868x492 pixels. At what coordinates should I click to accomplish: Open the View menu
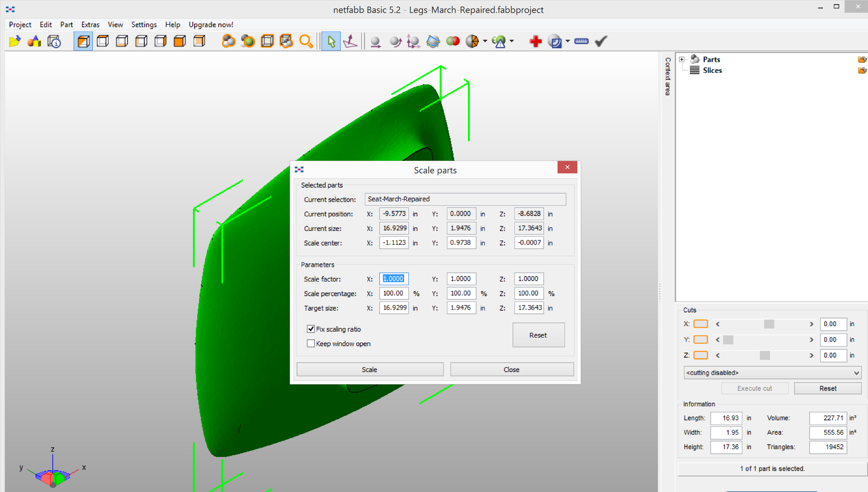click(115, 25)
